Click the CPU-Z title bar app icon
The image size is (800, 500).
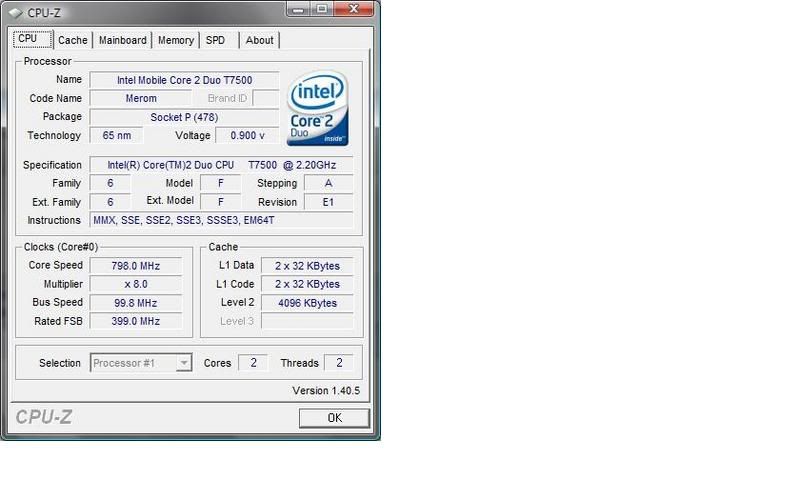15,13
